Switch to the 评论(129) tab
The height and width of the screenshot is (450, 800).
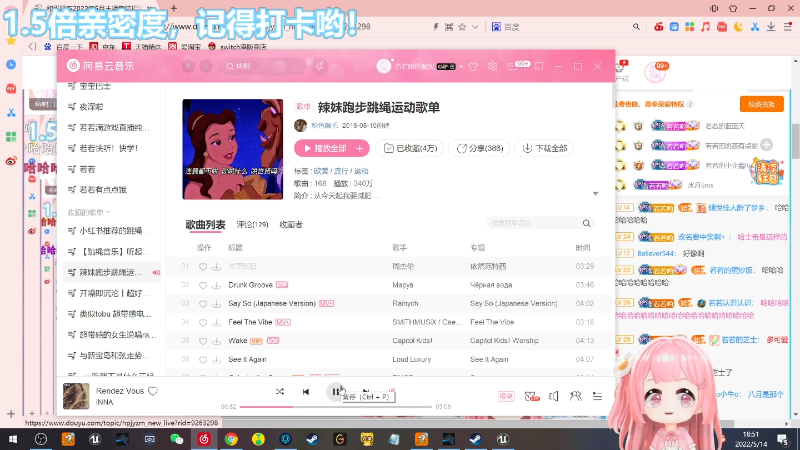pyautogui.click(x=253, y=224)
